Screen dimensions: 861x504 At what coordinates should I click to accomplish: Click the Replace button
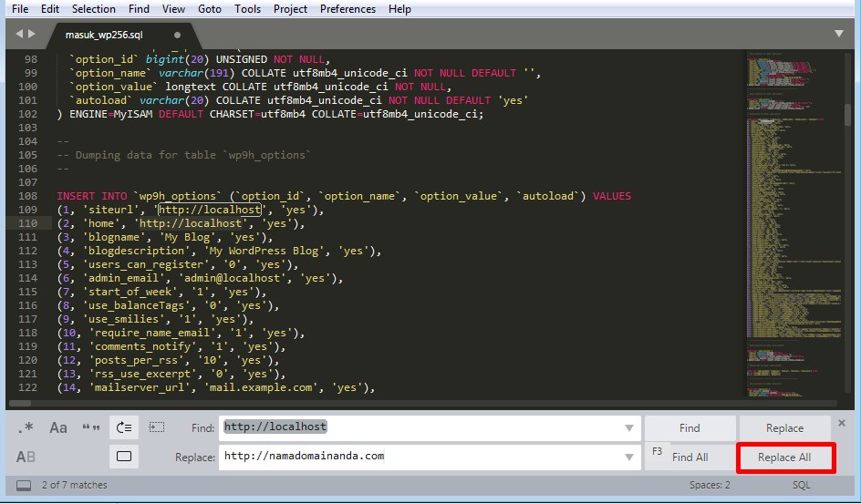(784, 428)
